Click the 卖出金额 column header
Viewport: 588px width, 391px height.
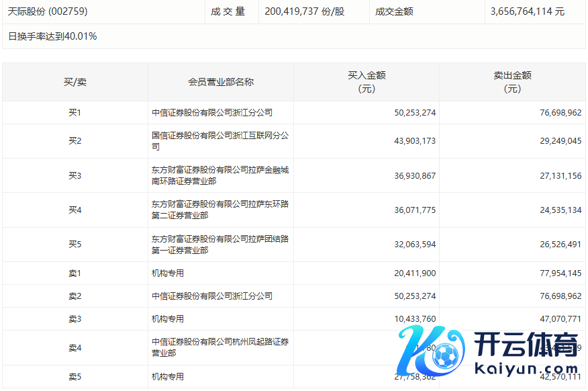point(512,82)
